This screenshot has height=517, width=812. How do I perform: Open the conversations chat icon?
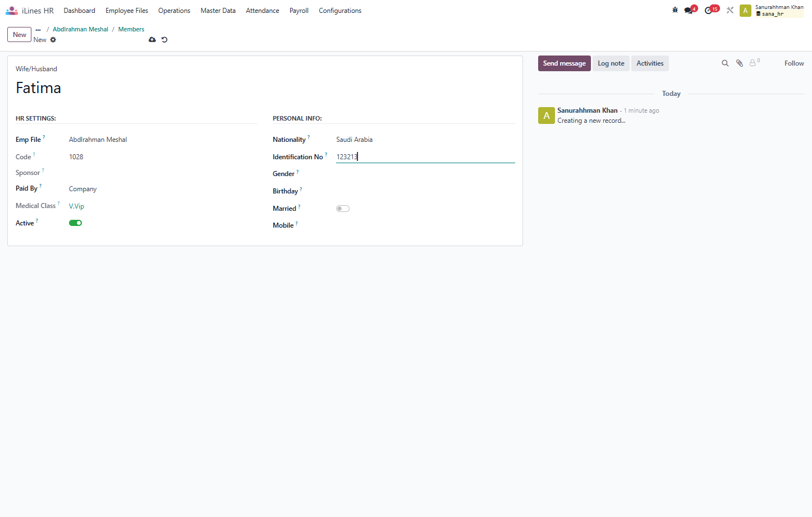click(x=689, y=10)
